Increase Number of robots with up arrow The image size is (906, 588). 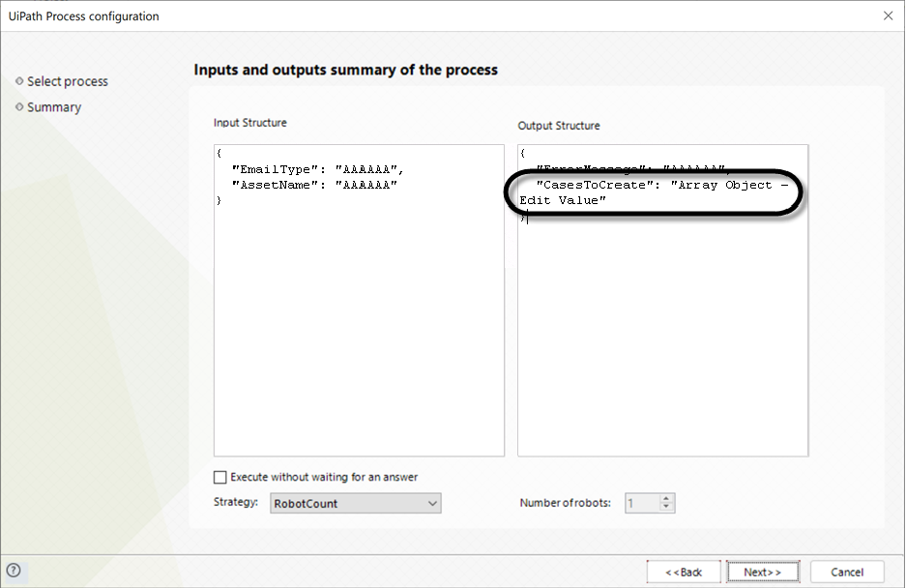[x=666, y=498]
